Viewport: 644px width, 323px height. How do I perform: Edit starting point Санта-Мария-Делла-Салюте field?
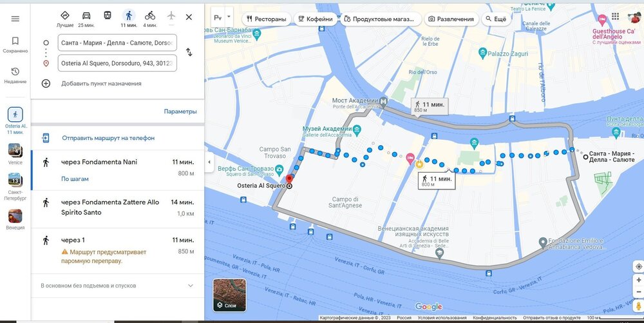117,43
